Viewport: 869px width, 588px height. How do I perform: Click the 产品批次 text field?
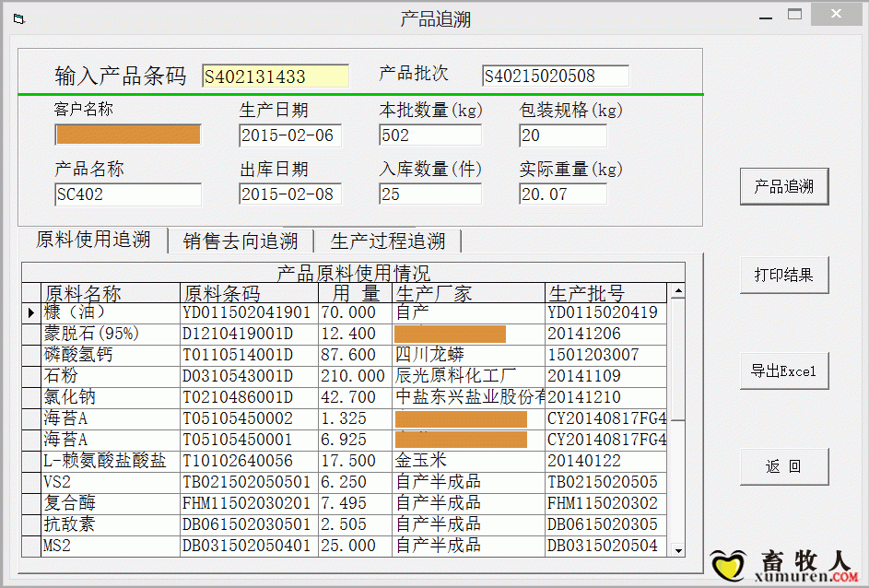(555, 76)
